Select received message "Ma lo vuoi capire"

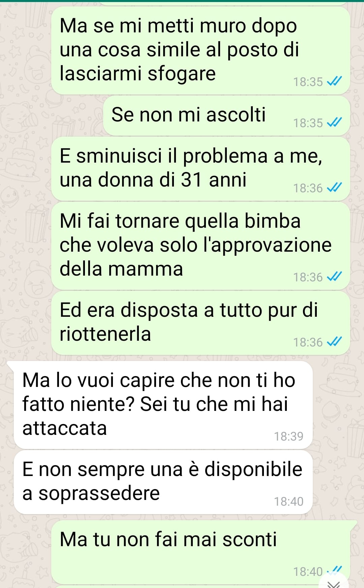tap(163, 405)
